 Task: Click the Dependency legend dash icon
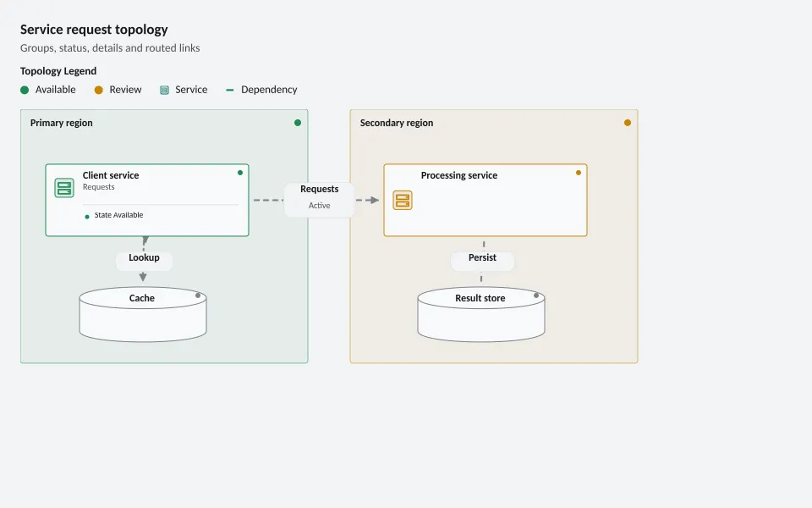click(230, 91)
